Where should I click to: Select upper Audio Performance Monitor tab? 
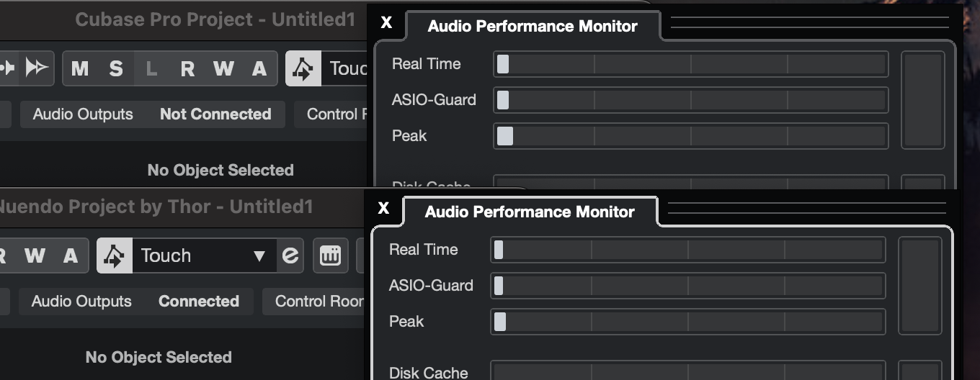532,27
